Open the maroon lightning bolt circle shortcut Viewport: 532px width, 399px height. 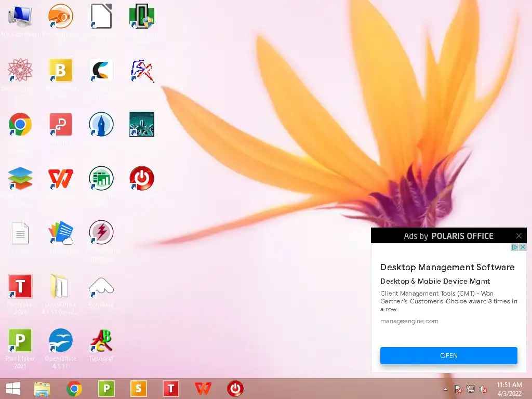pos(101,232)
